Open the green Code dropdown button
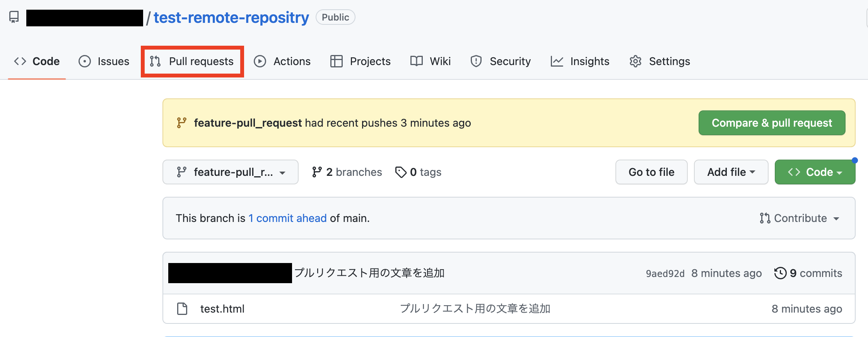Viewport: 868px width, 337px height. coord(815,172)
